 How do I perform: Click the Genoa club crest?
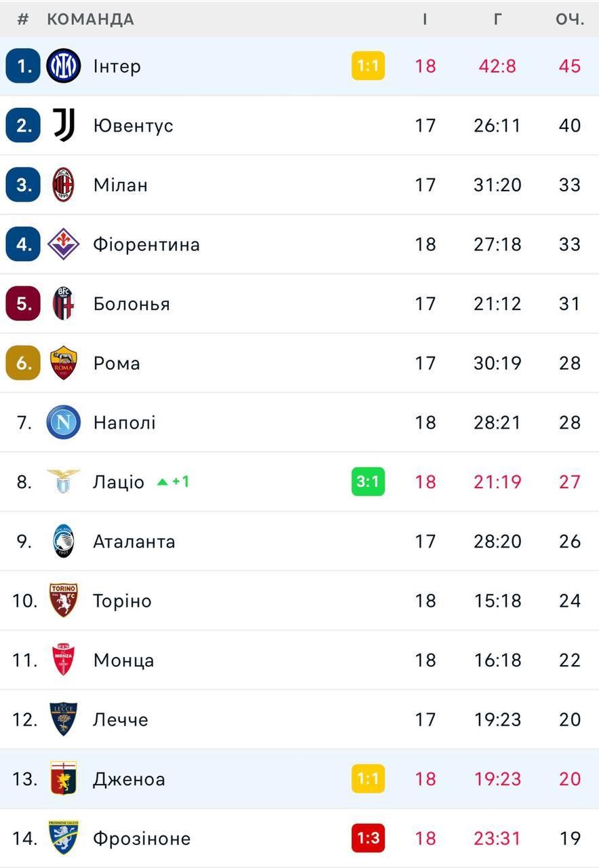click(x=64, y=778)
